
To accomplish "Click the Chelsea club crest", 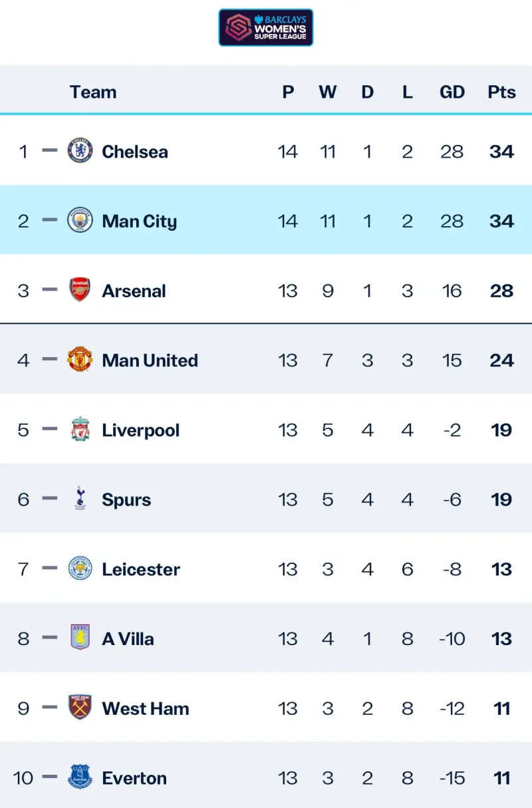I will pos(80,151).
